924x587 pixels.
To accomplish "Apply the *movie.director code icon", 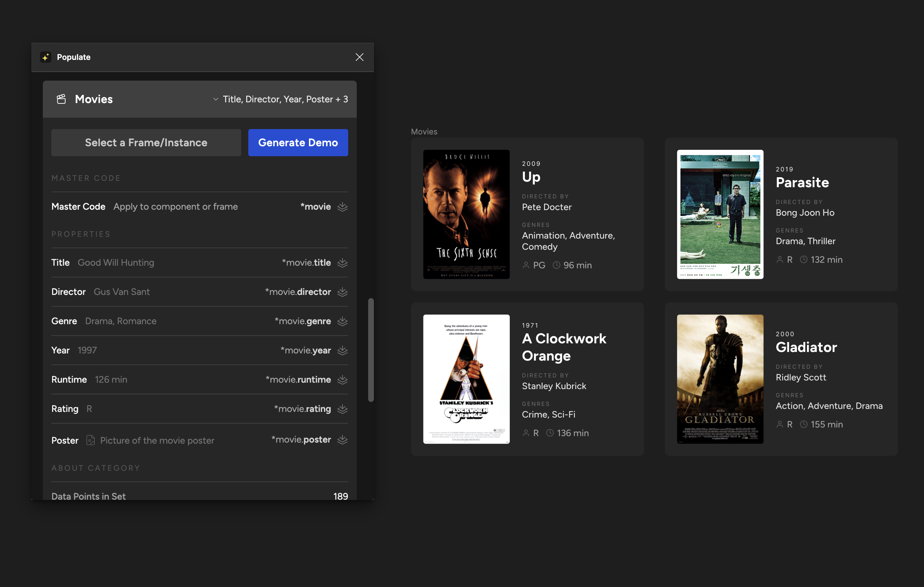I will tap(342, 292).
